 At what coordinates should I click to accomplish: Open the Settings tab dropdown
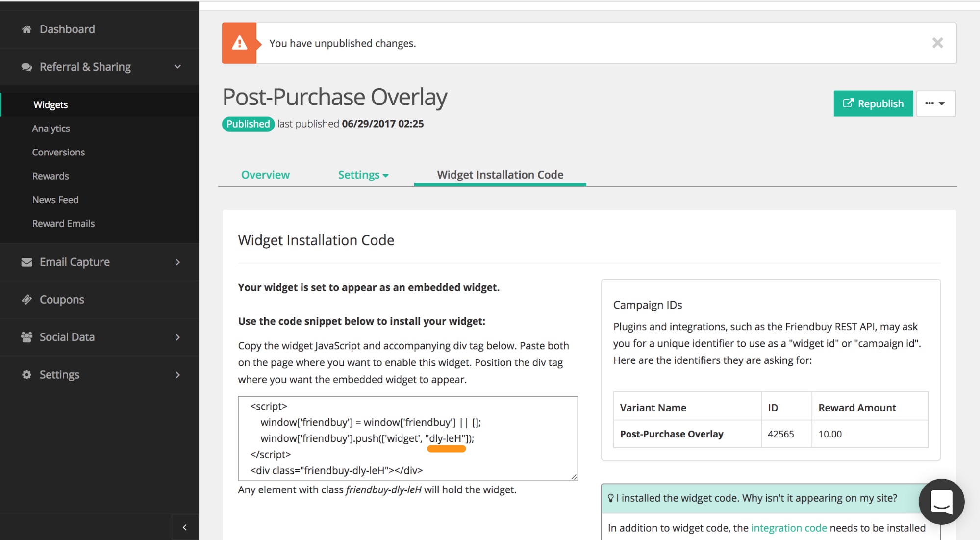click(363, 175)
